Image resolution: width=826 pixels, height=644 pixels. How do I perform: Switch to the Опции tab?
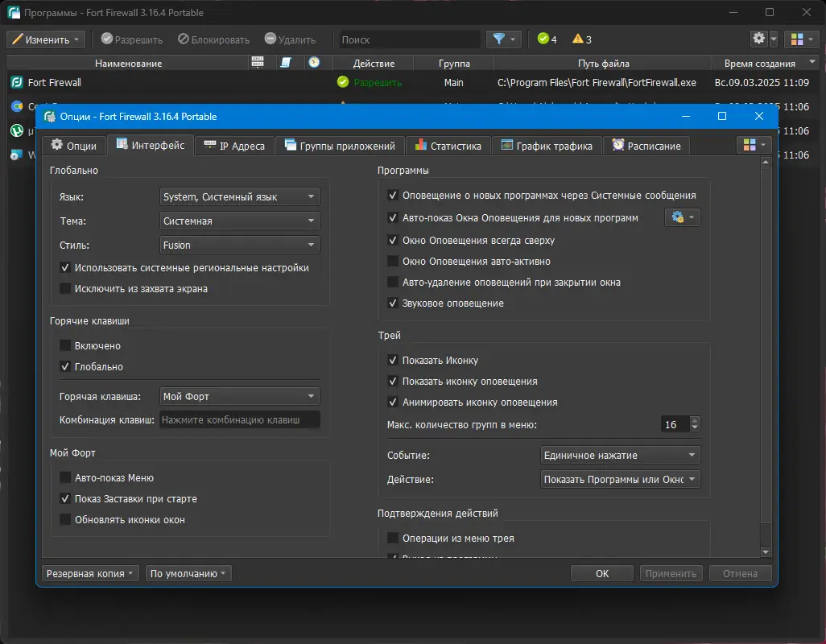(x=74, y=146)
